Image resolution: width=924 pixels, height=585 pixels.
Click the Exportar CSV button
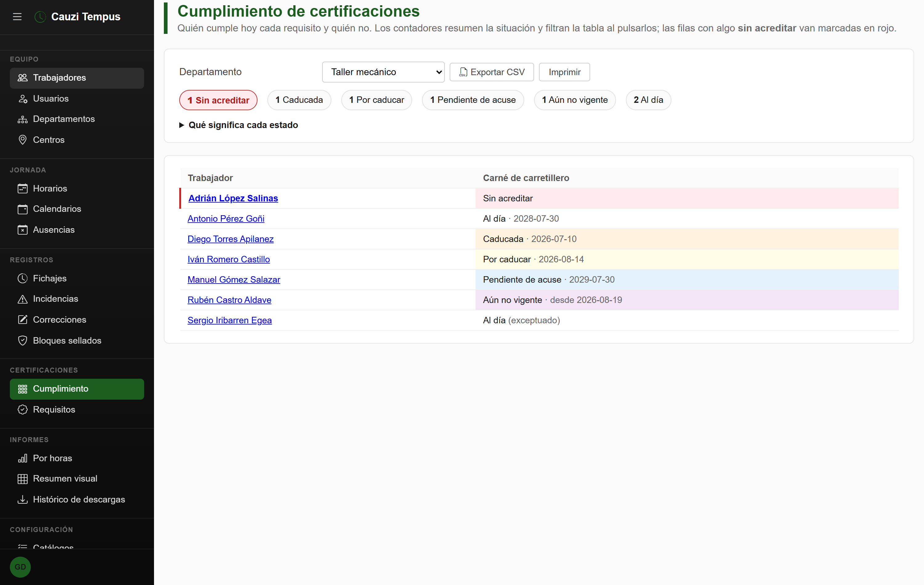pos(492,72)
